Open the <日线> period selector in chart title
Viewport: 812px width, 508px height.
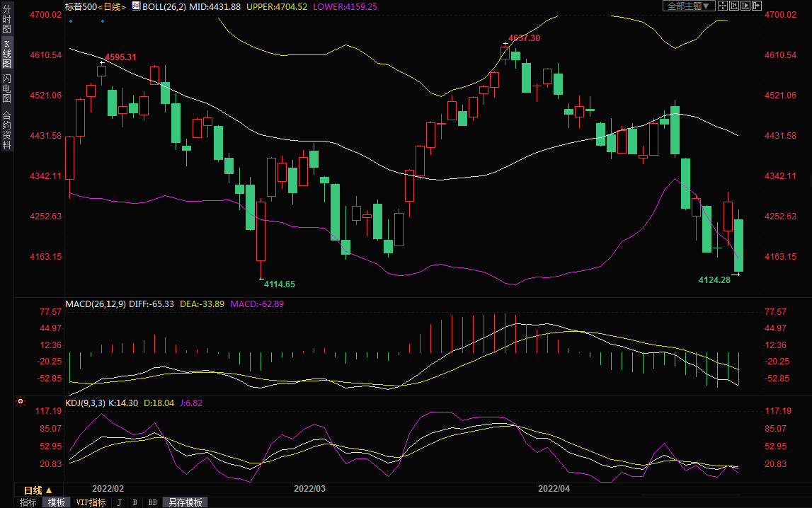click(111, 6)
